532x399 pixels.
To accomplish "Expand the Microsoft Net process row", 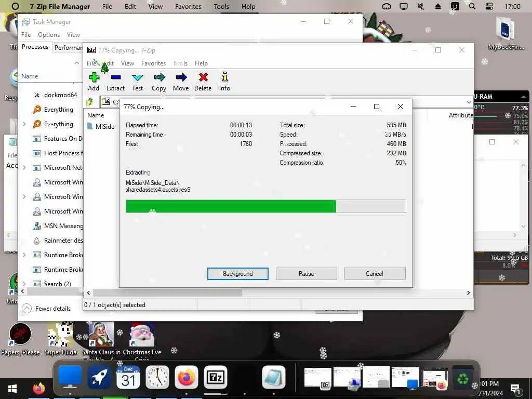I will point(24,168).
